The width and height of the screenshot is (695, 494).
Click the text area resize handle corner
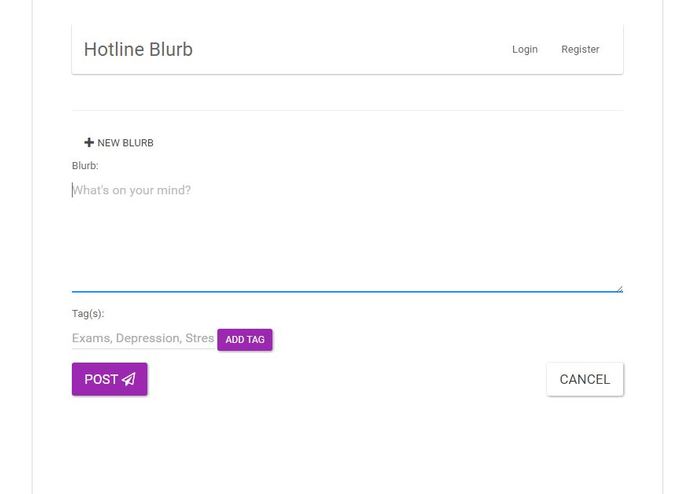(620, 289)
